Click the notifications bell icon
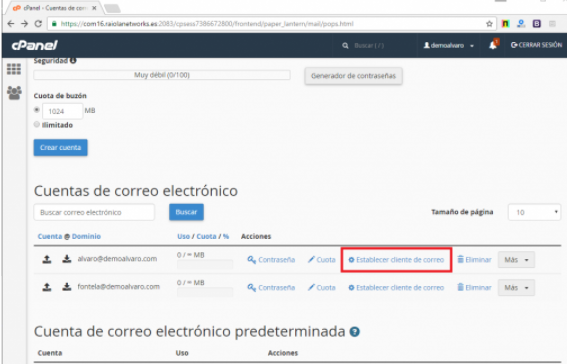Image resolution: width=567 pixels, height=364 pixels. [493, 45]
